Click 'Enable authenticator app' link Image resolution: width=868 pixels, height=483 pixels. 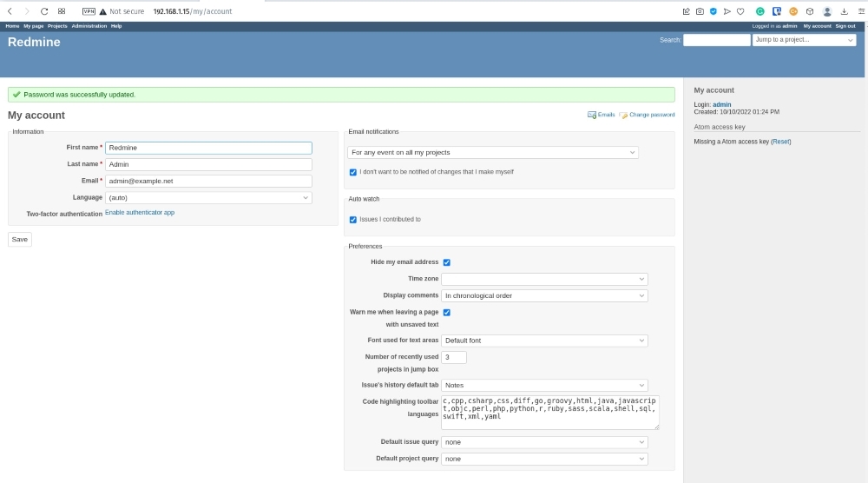[140, 213]
